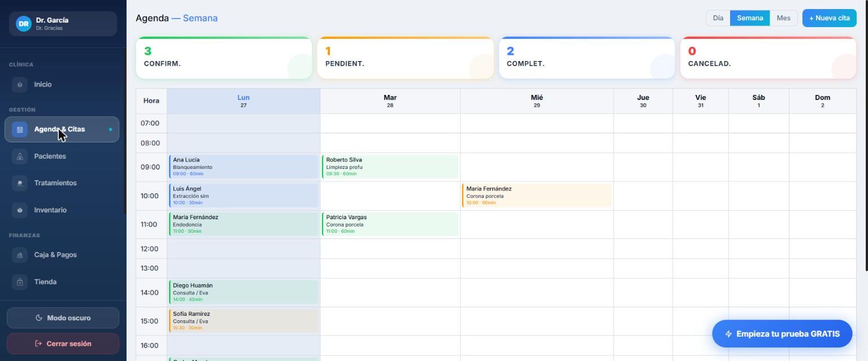Select the Vie 31 column header
868x361 pixels.
tap(701, 101)
